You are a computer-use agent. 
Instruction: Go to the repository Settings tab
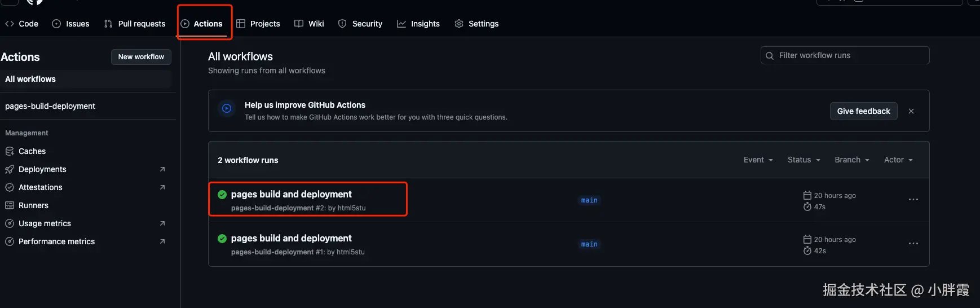coord(476,24)
